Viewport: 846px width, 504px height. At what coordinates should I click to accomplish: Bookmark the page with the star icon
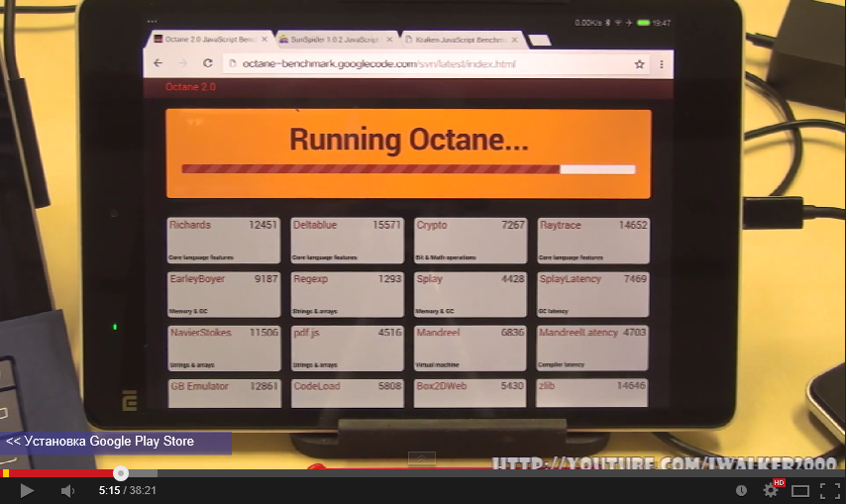point(639,63)
